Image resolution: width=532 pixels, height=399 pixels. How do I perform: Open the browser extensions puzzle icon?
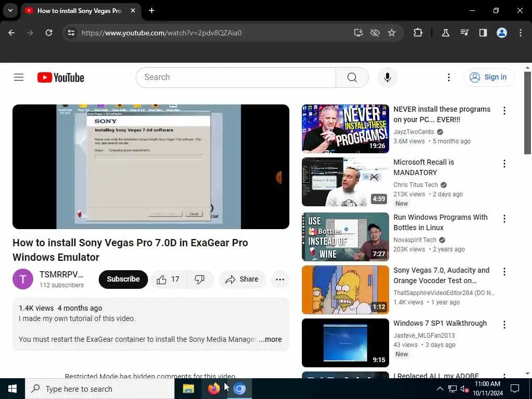coord(418,33)
